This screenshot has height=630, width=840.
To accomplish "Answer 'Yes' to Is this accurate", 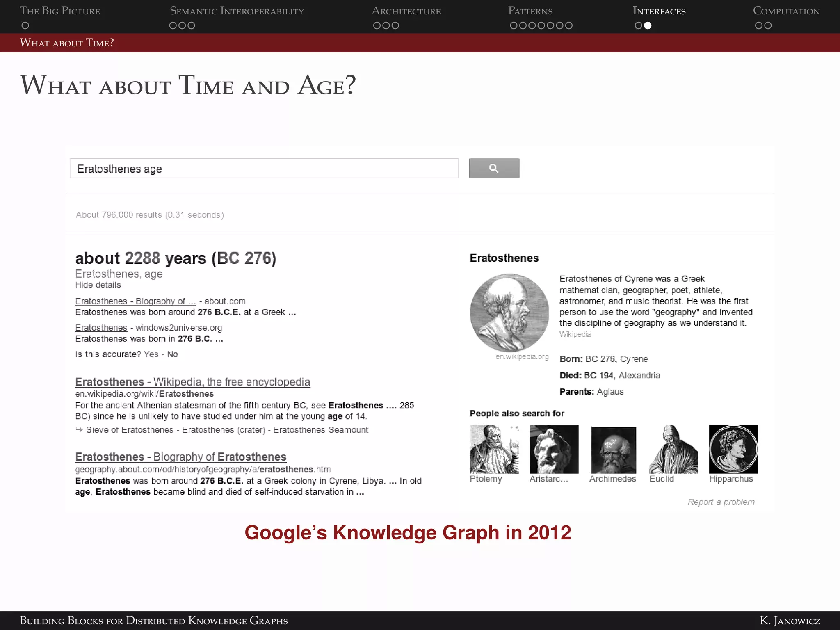I will click(151, 354).
